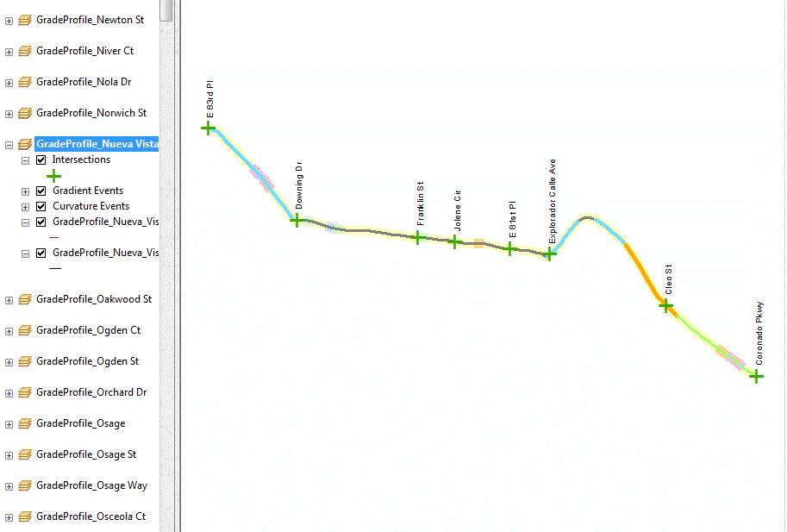787x532 pixels.
Task: Click the red line legend symbol
Action: 54,237
